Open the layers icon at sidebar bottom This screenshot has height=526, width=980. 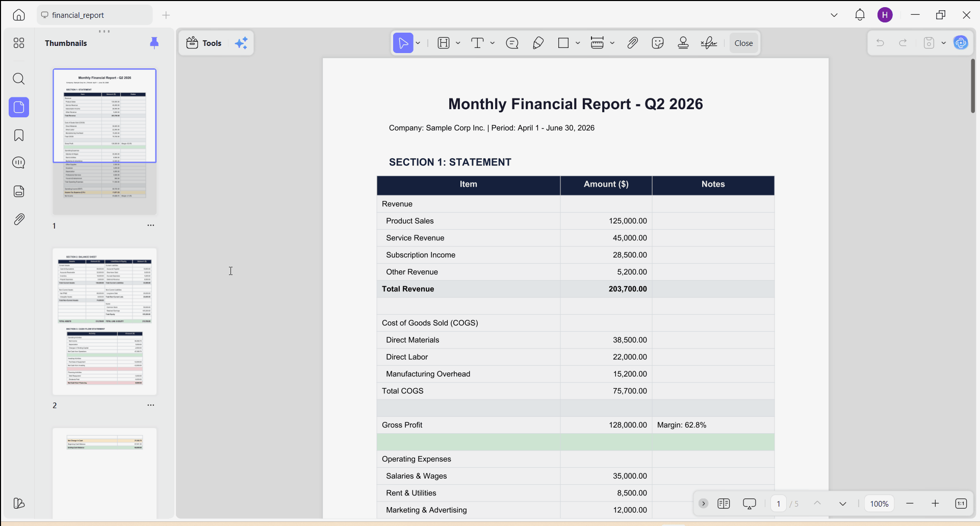coord(19,503)
